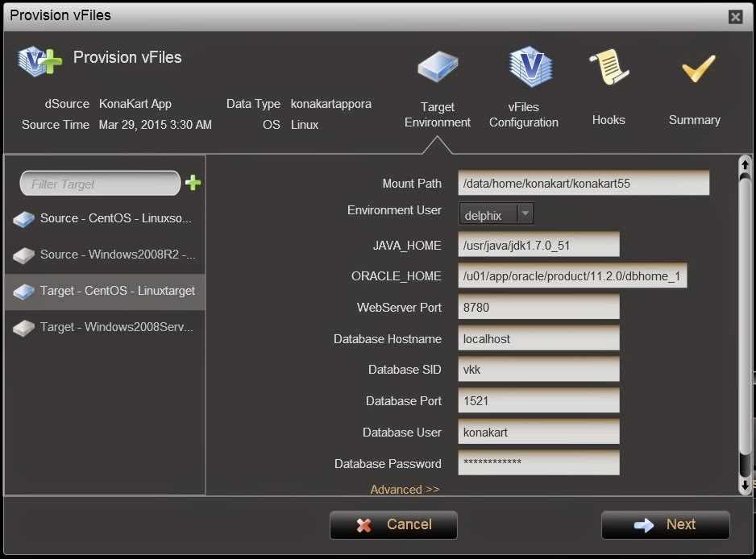The image size is (756, 559).
Task: Click the icon beside Target - CentOS - Linuxtarget
Action: tap(23, 292)
